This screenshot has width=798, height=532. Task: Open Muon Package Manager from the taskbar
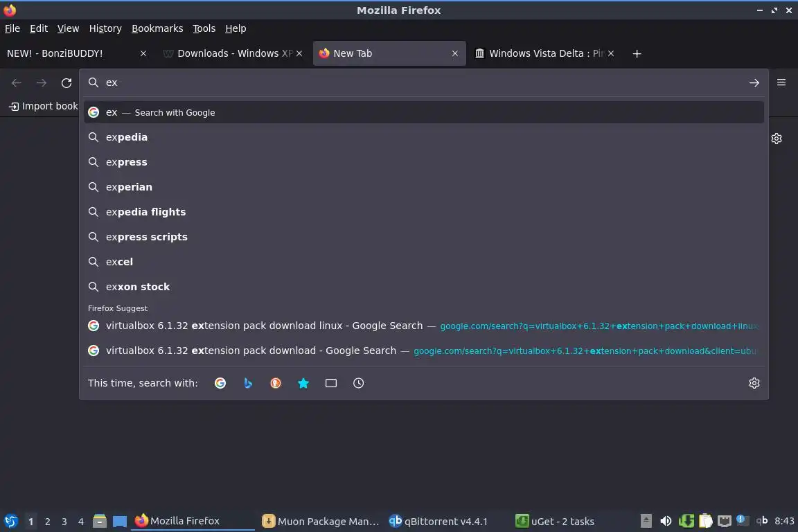click(x=320, y=522)
